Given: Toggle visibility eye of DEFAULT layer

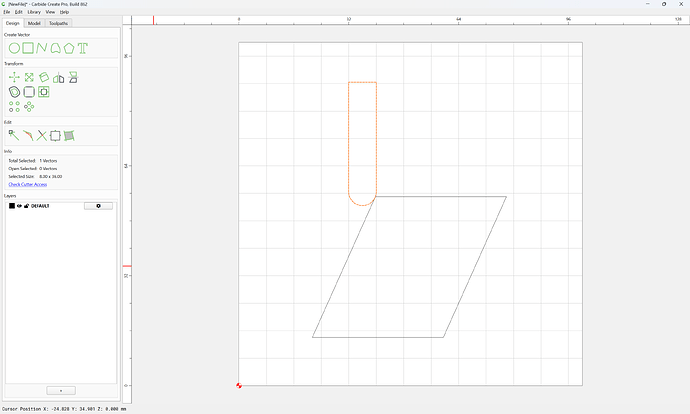Looking at the screenshot, I should 19,206.
